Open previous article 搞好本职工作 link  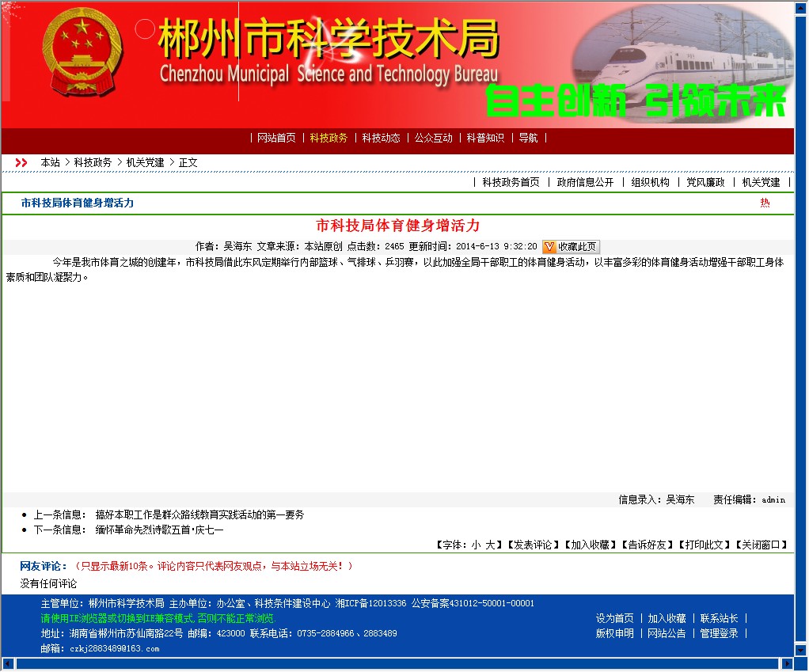click(199, 514)
